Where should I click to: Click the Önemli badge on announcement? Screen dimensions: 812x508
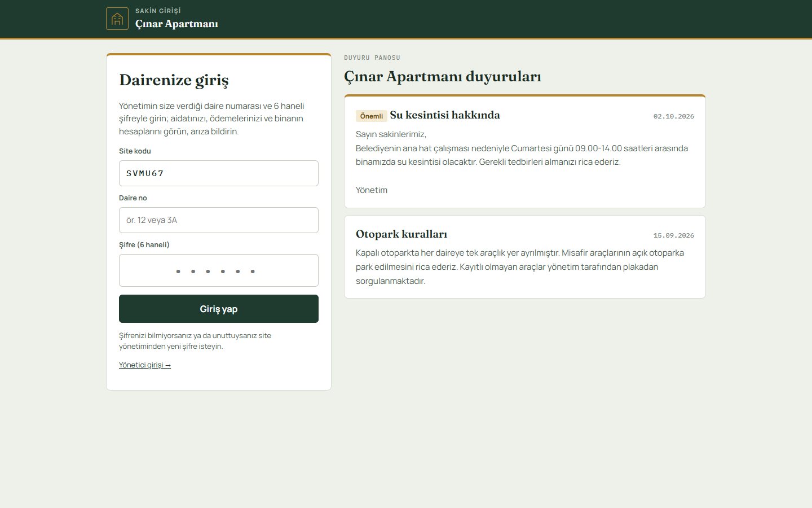(372, 116)
